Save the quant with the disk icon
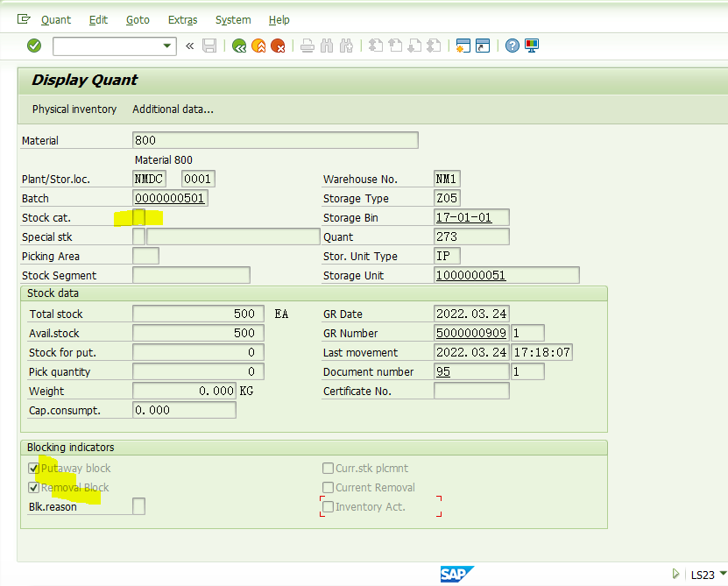The width and height of the screenshot is (728, 586). point(209,46)
